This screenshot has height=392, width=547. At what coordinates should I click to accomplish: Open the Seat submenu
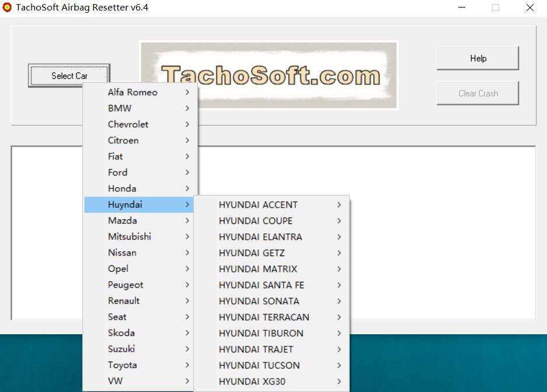(139, 317)
